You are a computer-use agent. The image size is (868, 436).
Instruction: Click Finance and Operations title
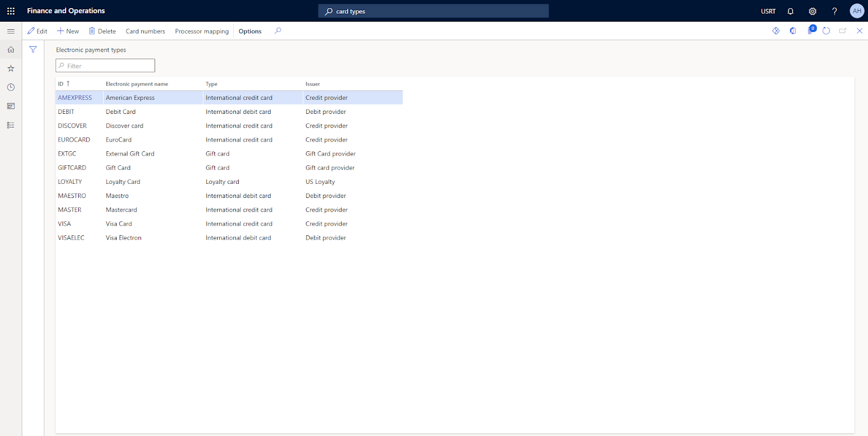[66, 11]
